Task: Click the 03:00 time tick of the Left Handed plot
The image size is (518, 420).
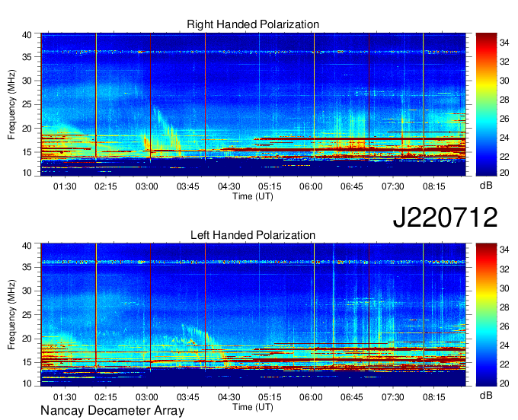Action: tap(147, 397)
